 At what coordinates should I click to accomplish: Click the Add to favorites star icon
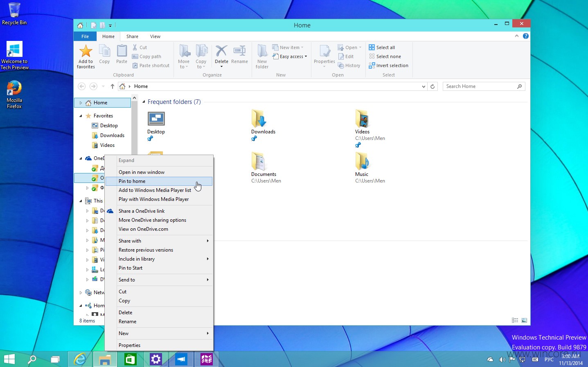coord(86,51)
